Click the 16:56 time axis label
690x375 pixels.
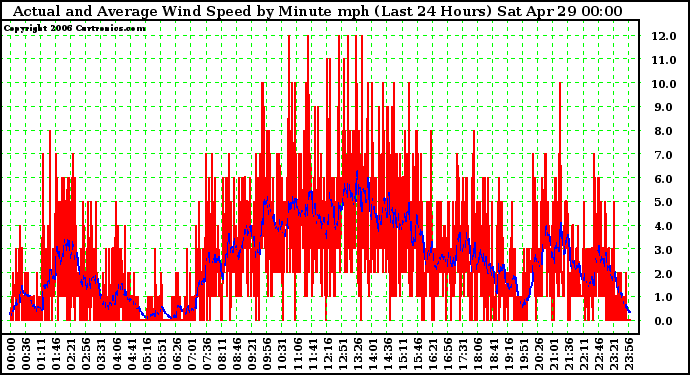tap(448, 354)
